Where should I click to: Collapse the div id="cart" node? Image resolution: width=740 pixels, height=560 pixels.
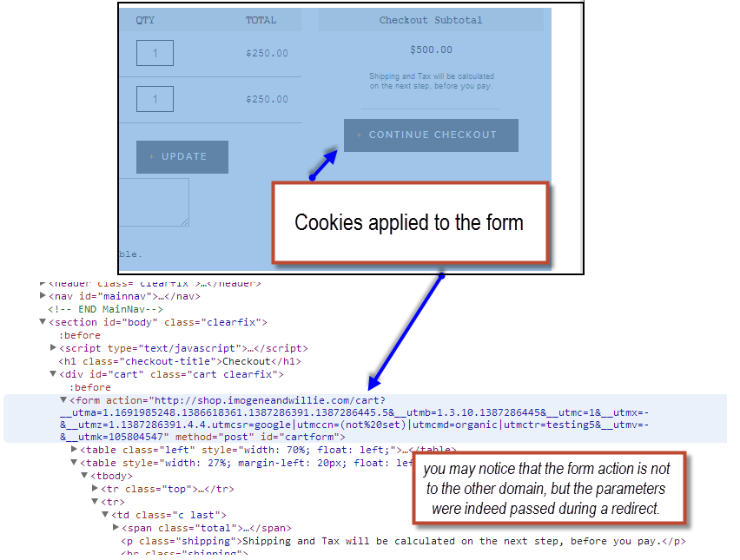(53, 373)
